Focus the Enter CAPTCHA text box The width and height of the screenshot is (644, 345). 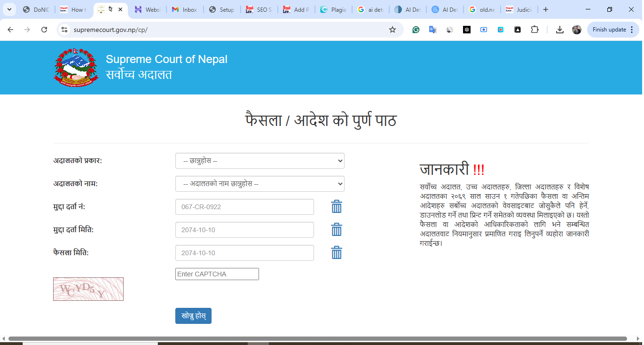217,274
